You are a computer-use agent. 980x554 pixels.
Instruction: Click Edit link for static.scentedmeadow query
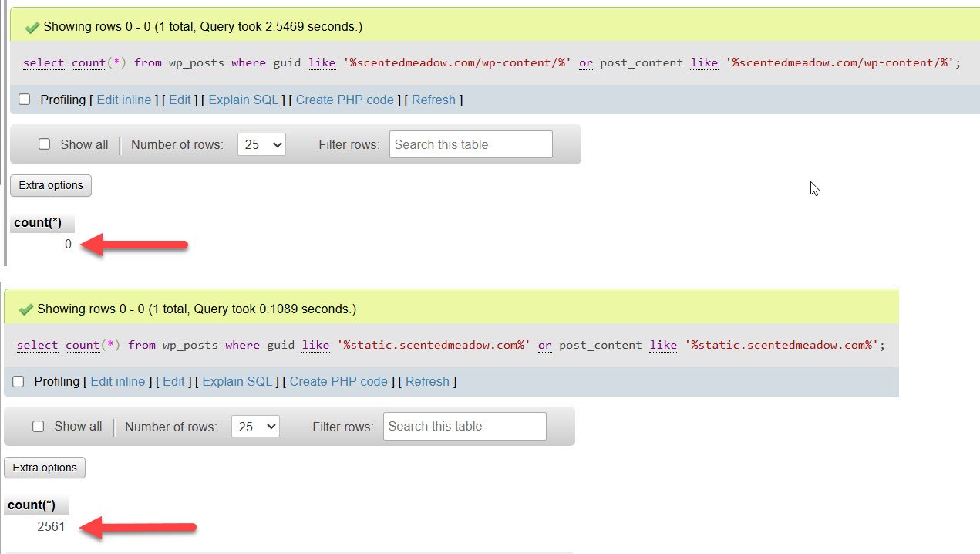(x=173, y=381)
